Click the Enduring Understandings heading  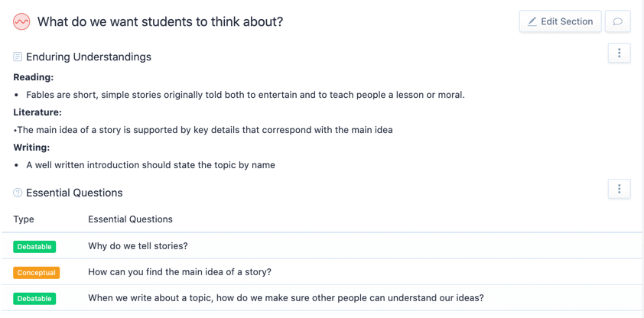pyautogui.click(x=89, y=57)
